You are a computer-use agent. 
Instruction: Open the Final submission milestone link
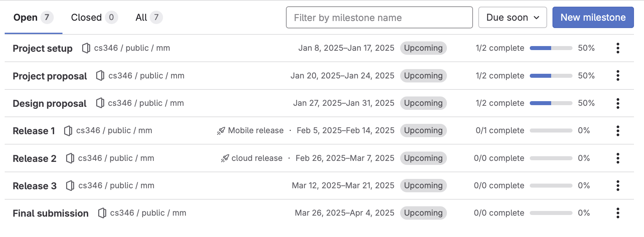[50, 213]
